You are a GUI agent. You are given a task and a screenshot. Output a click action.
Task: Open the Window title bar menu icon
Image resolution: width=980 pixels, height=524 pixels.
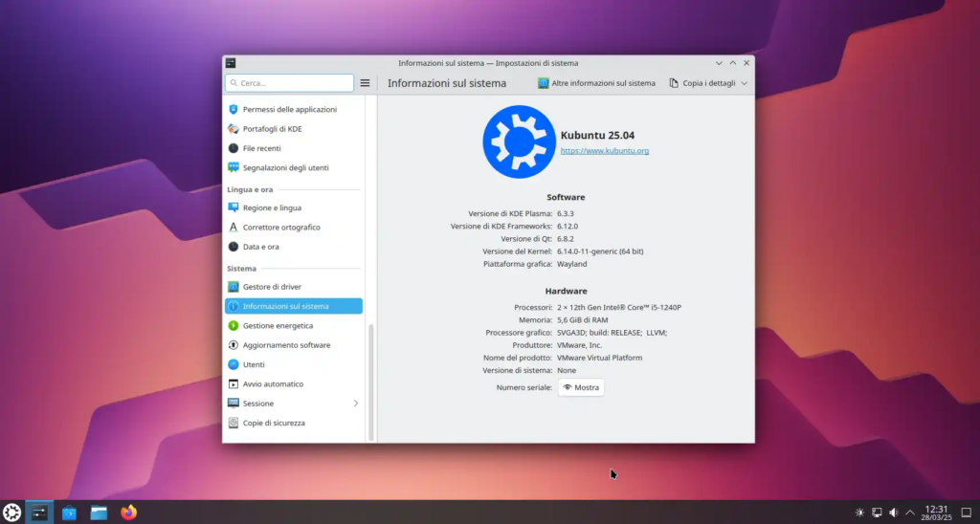coord(231,63)
